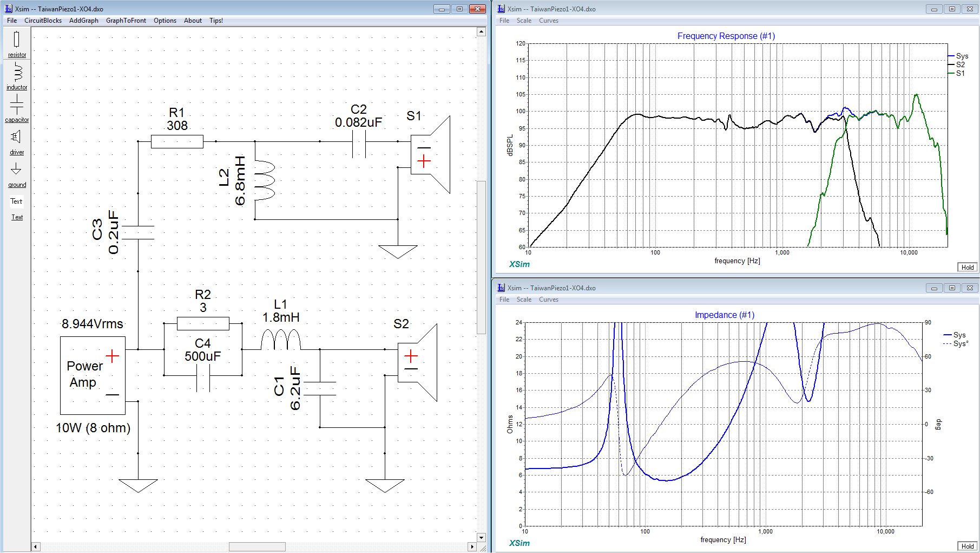Viewport: 980px width, 553px height.
Task: Click the 8.944Vrms amp voltage label
Action: 93,324
